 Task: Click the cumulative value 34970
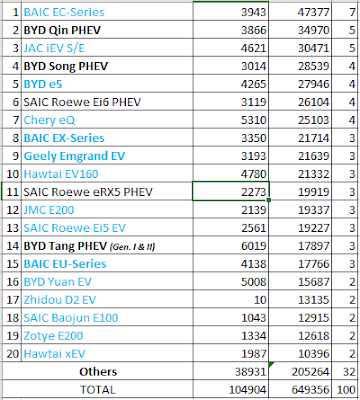click(x=300, y=30)
